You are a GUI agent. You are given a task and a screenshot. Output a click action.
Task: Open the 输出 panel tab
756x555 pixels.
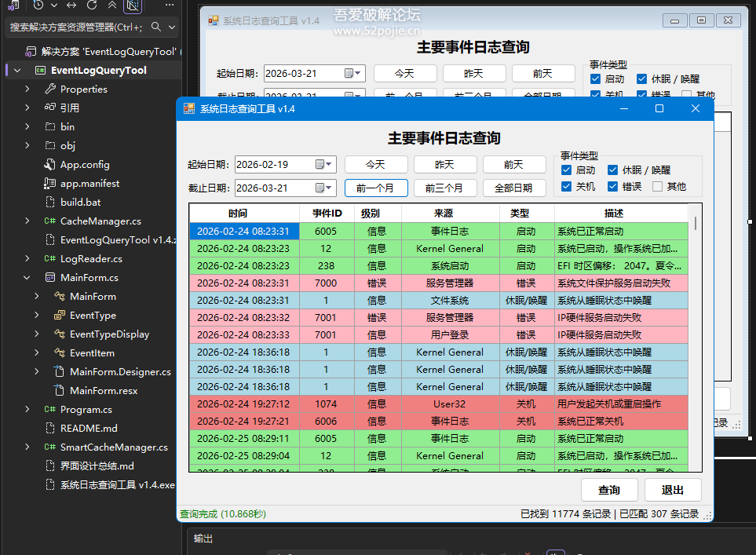pyautogui.click(x=203, y=539)
